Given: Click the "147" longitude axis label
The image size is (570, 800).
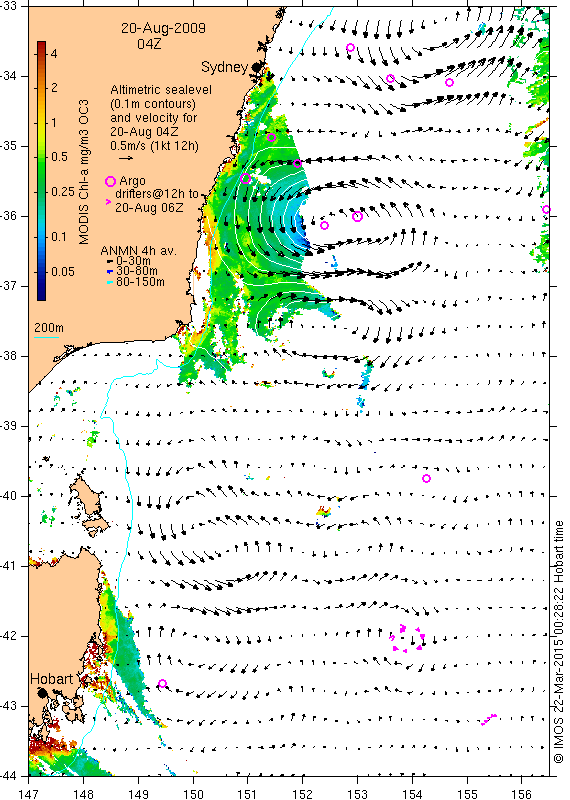Looking at the screenshot, I should 29,794.
